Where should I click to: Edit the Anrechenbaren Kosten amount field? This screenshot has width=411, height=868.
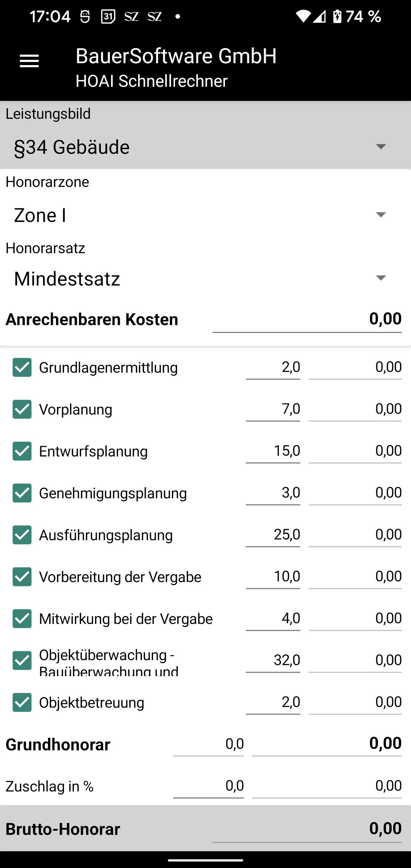coord(307,319)
